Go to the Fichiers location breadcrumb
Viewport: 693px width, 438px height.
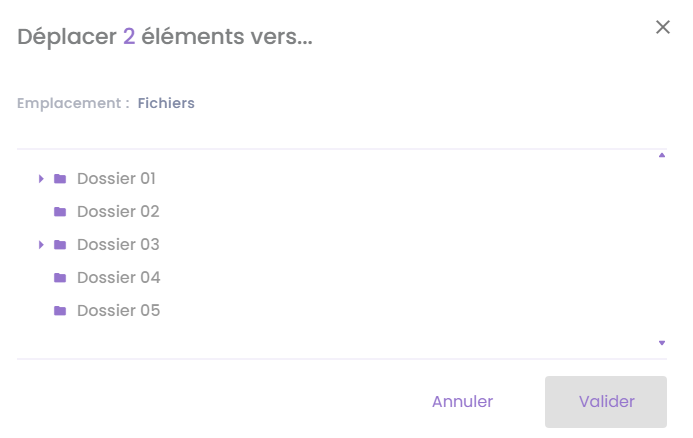pos(166,103)
